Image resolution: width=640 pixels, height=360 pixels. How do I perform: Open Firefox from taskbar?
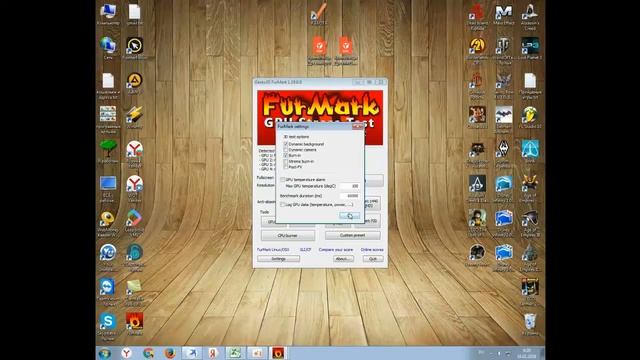(x=170, y=353)
